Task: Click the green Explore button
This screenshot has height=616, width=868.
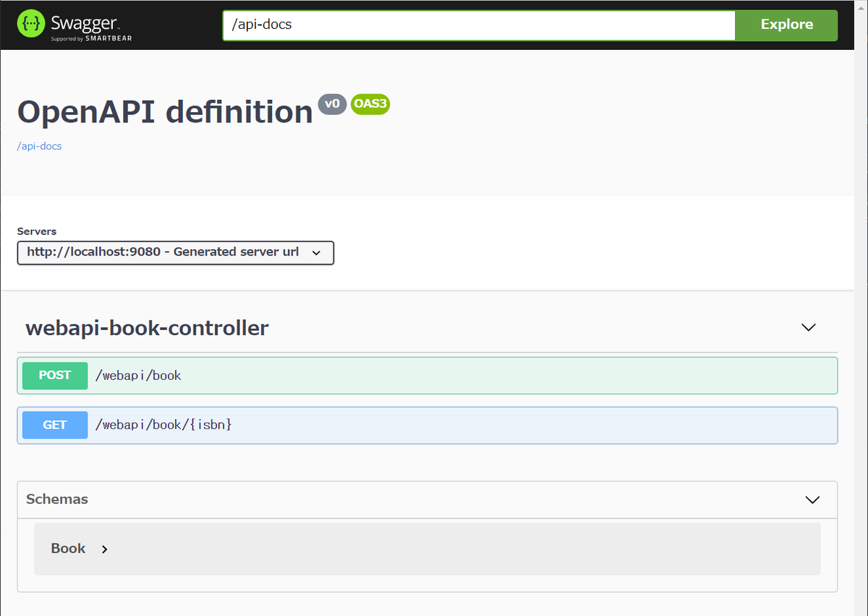Action: (786, 25)
